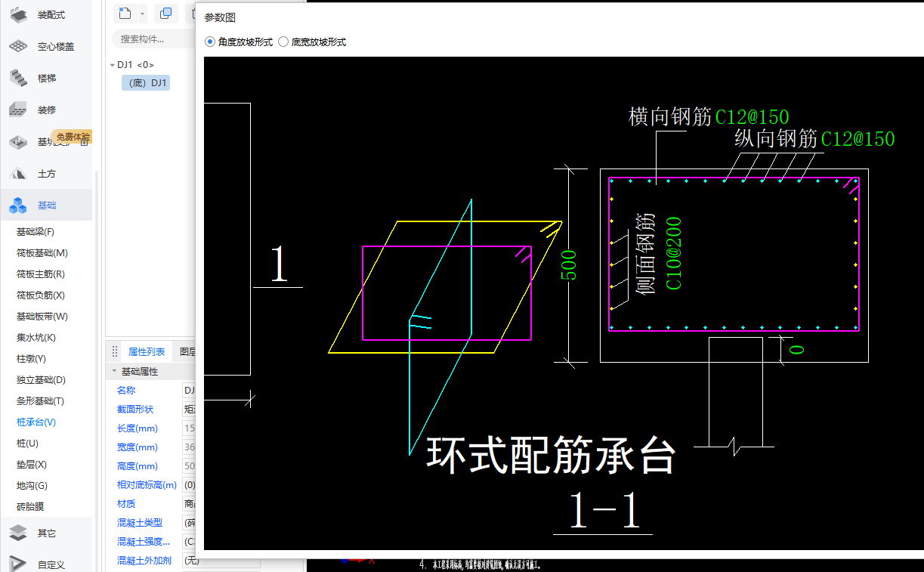The height and width of the screenshot is (572, 924).
Task: Choose 筏板基础(M) component type
Action: (x=42, y=253)
